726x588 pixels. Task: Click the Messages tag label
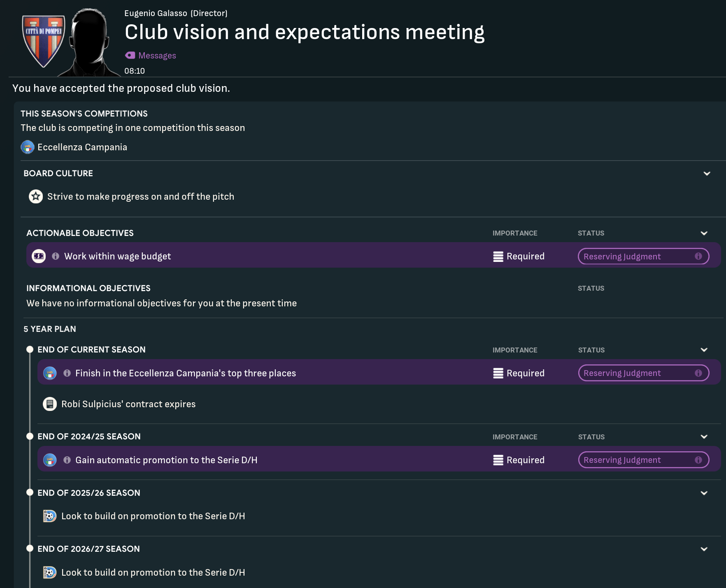pyautogui.click(x=157, y=56)
